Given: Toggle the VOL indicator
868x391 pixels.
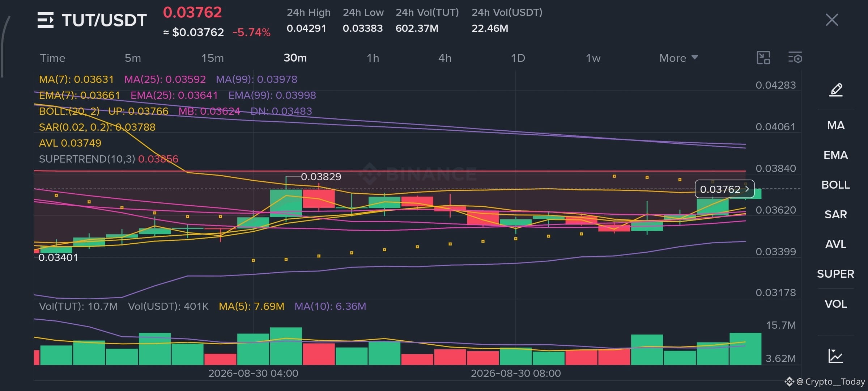Looking at the screenshot, I should pyautogui.click(x=836, y=303).
